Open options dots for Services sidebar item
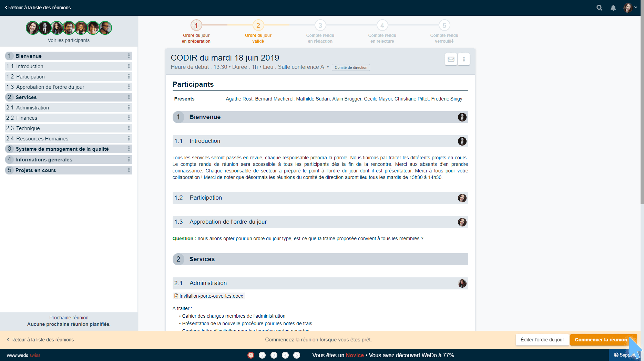 coord(129,97)
